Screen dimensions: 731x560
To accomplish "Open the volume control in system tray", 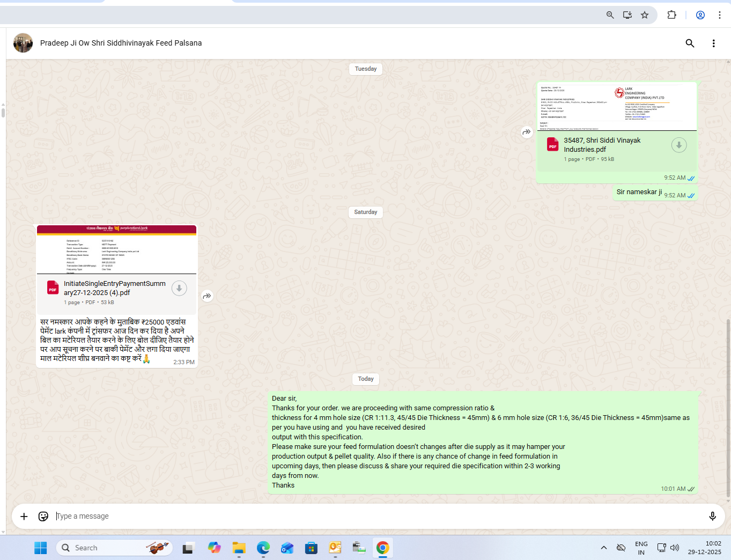I will point(675,548).
